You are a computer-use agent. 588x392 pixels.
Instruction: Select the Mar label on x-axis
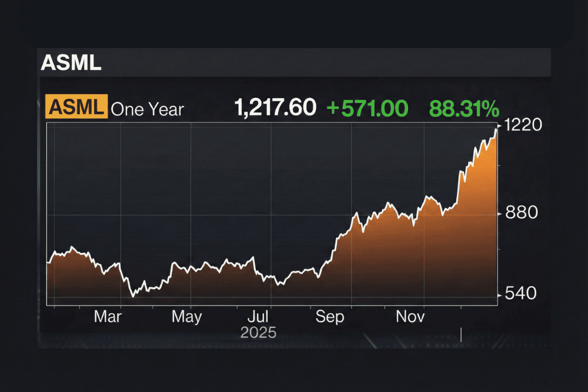(x=108, y=317)
